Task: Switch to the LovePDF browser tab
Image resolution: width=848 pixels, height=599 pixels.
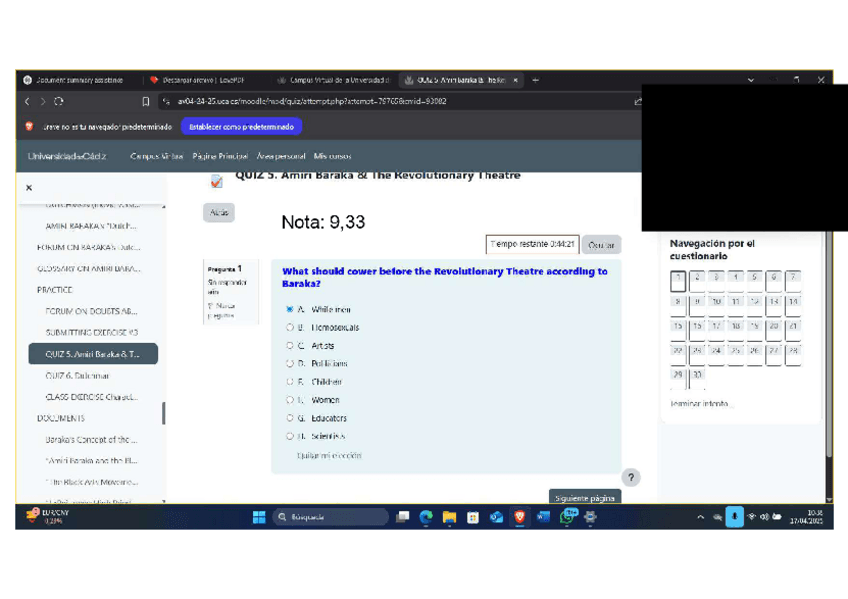Action: (200, 80)
